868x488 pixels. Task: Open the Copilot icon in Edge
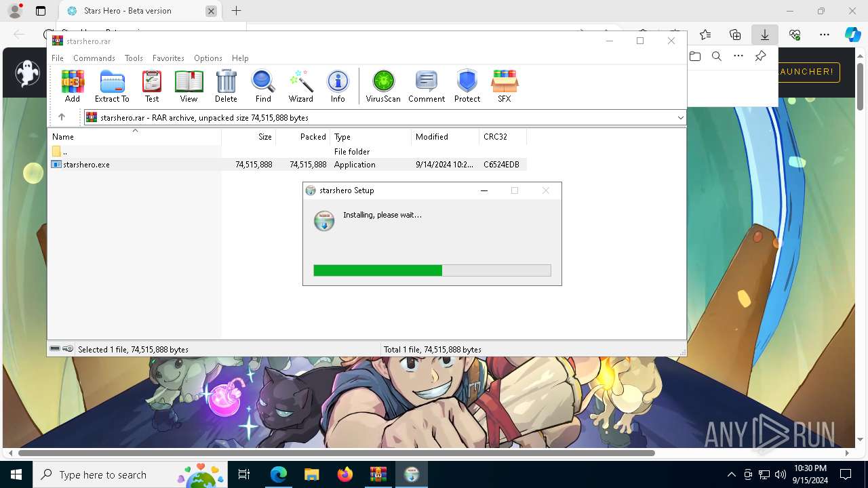[853, 35]
